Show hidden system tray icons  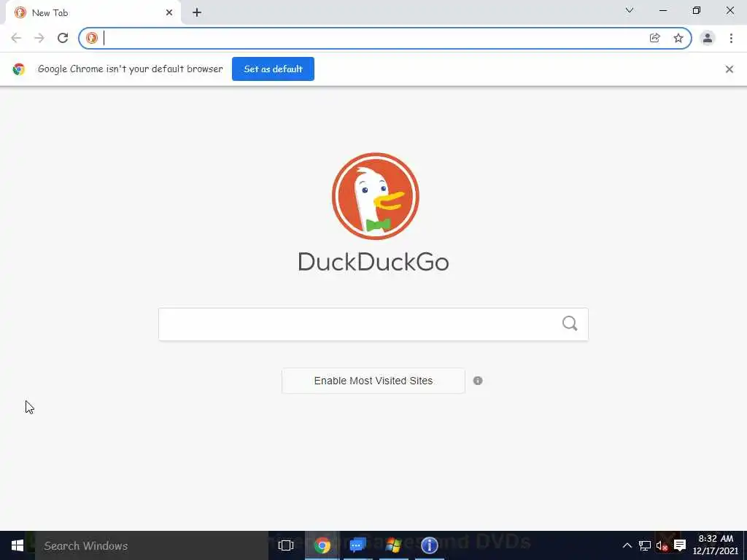pyautogui.click(x=627, y=545)
